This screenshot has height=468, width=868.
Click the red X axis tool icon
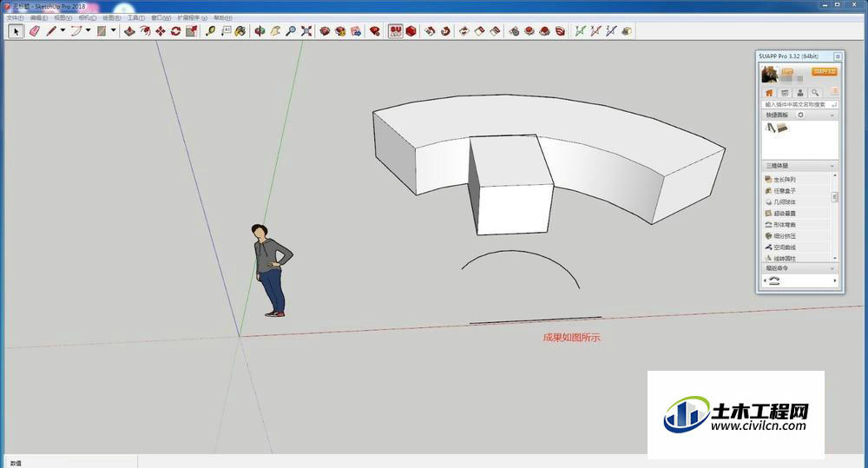coord(595,31)
